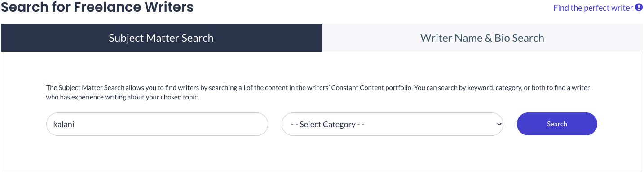Click the "- - Select Category - -" placeholder text
The height and width of the screenshot is (173, 644).
point(327,125)
